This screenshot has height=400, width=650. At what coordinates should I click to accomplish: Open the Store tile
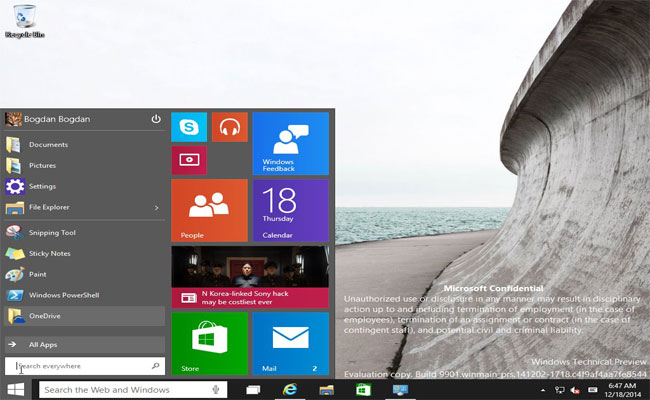point(209,344)
